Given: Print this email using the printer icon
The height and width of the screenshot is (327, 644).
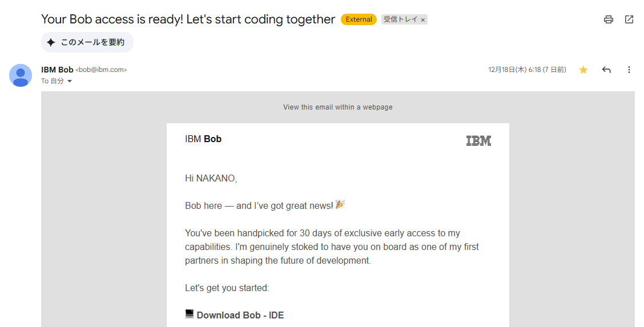Looking at the screenshot, I should point(609,19).
